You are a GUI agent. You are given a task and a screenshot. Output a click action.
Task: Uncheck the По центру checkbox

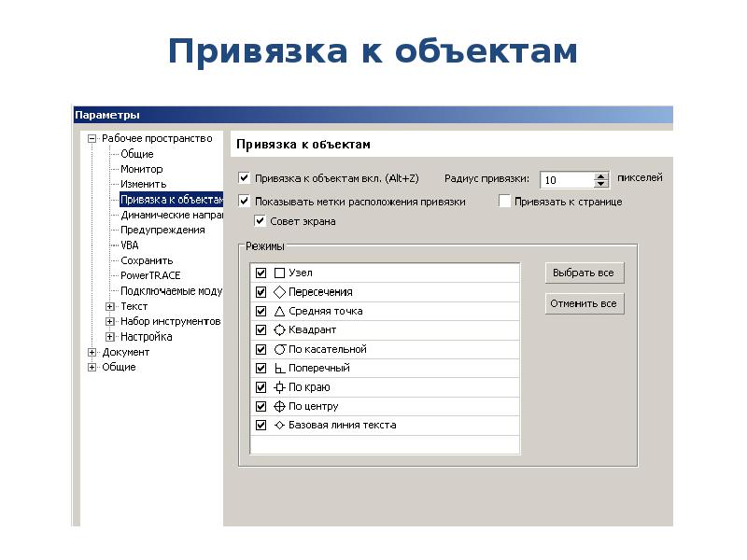pyautogui.click(x=261, y=406)
